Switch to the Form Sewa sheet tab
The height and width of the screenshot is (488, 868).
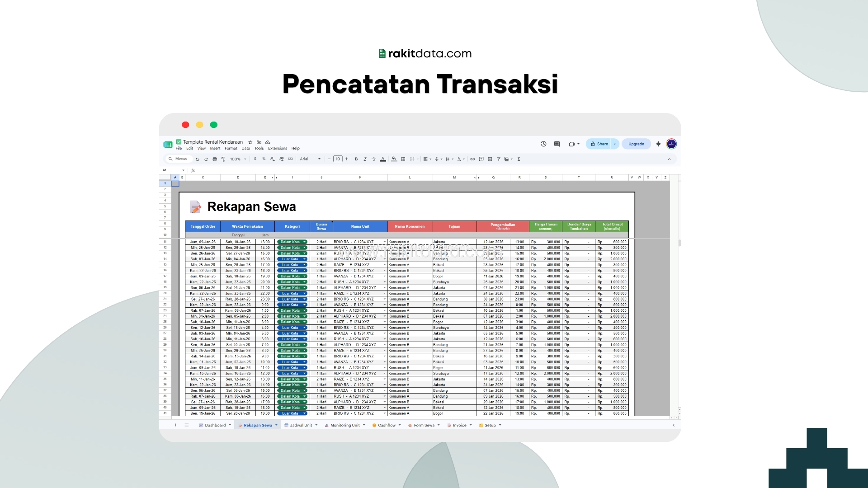pyautogui.click(x=424, y=425)
